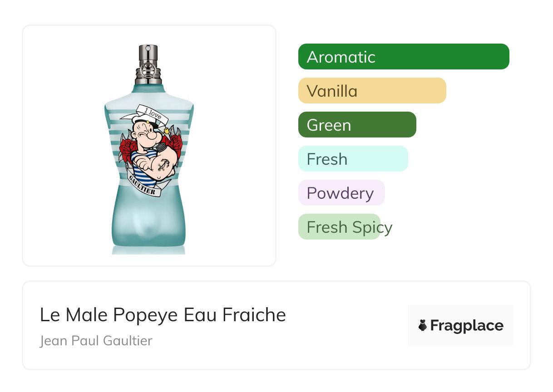Click the Fragplace wordmark text

click(467, 326)
